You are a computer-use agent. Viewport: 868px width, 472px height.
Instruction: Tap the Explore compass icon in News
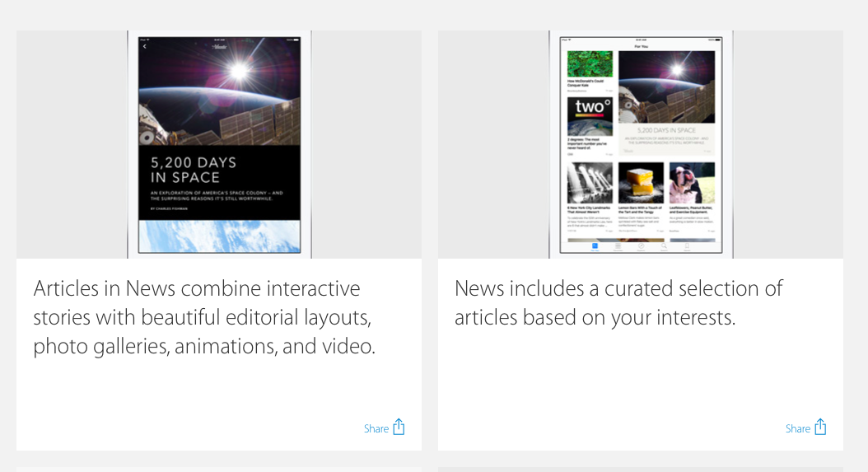coord(641,246)
